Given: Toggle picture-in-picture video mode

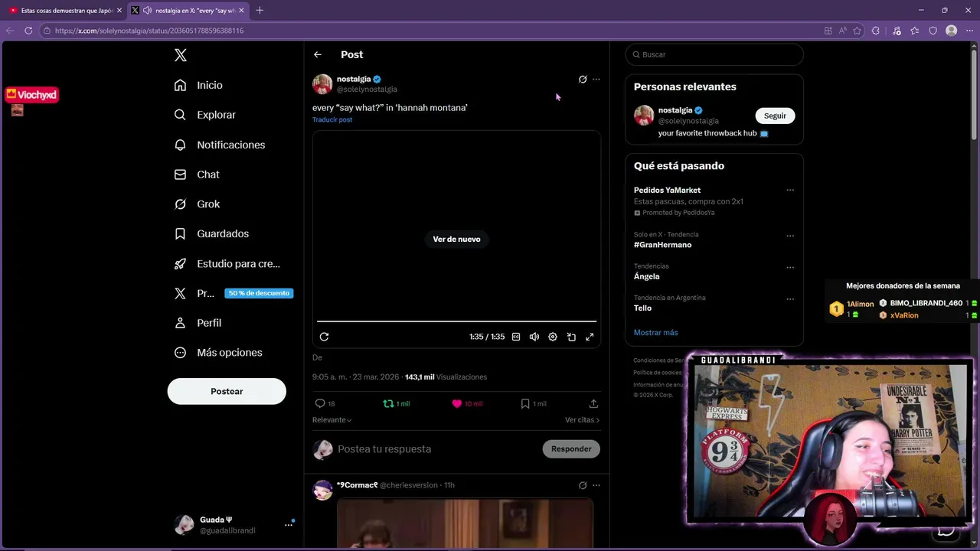Looking at the screenshot, I should coord(571,337).
